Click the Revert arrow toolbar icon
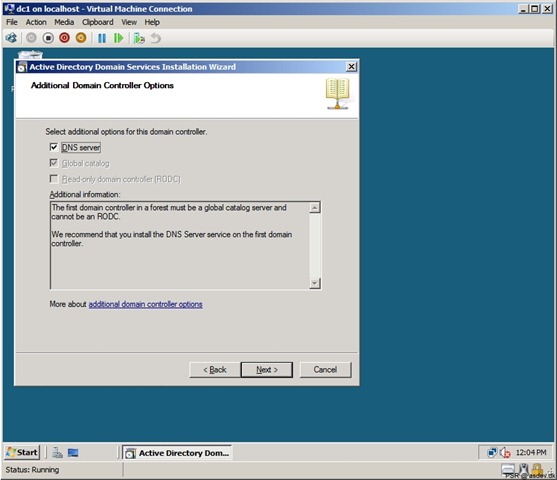557x480 pixels. click(156, 38)
